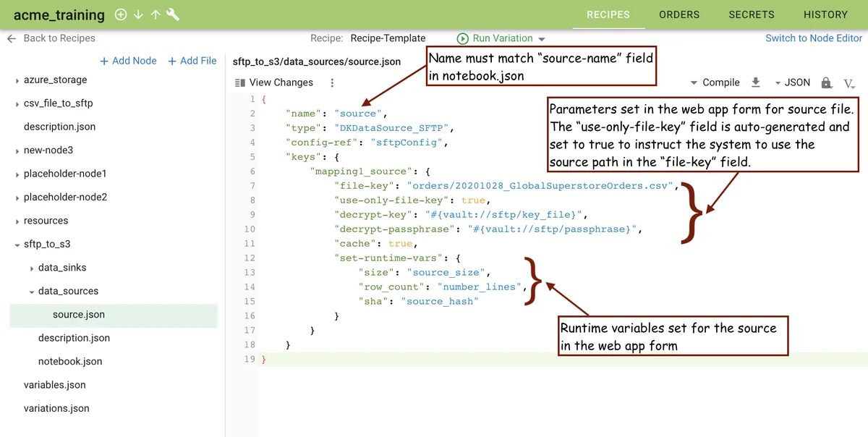Select notebook.json in the file tree
This screenshot has height=437, width=868.
click(x=70, y=362)
